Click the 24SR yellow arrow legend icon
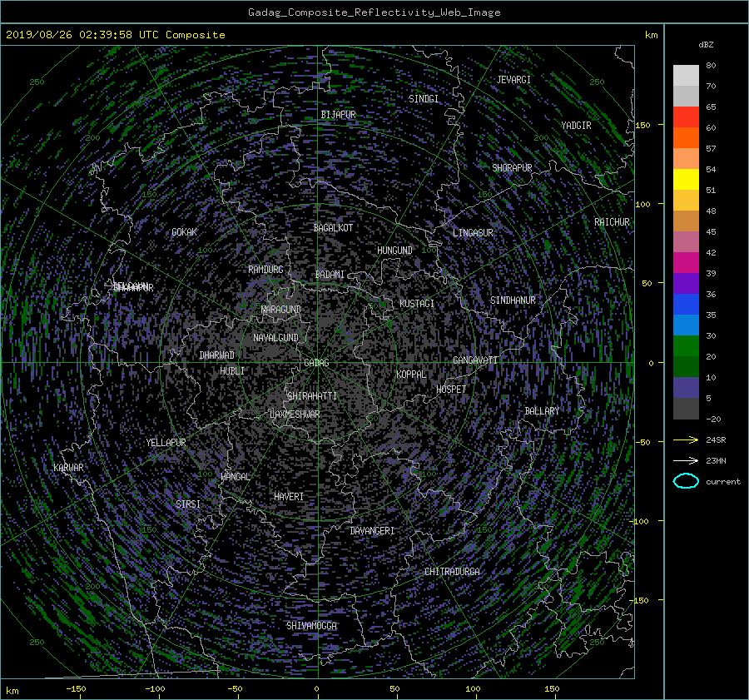 pyautogui.click(x=686, y=440)
